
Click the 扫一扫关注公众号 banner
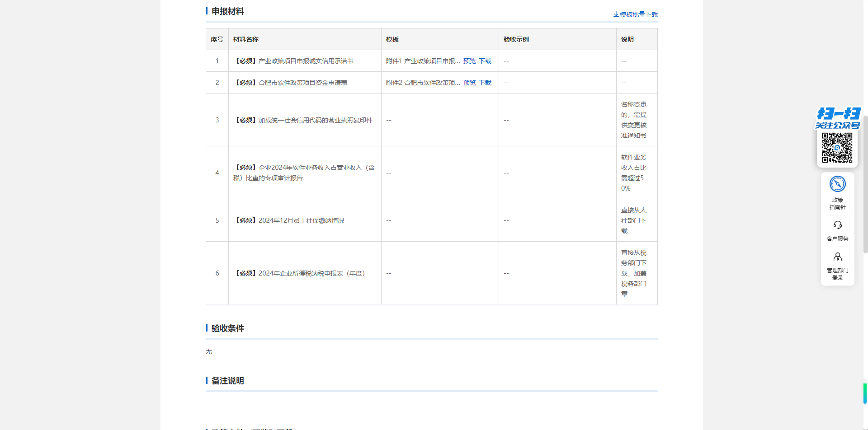[838, 118]
